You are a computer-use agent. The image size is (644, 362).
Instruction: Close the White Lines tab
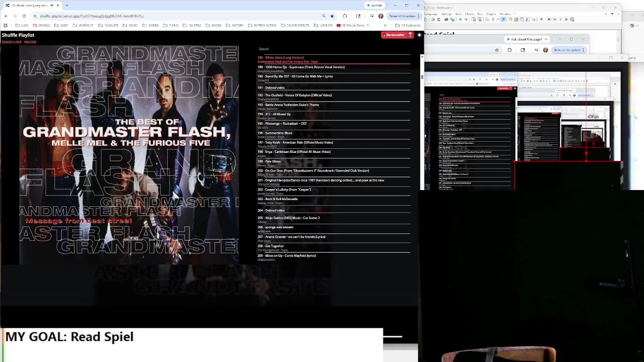click(58, 5)
